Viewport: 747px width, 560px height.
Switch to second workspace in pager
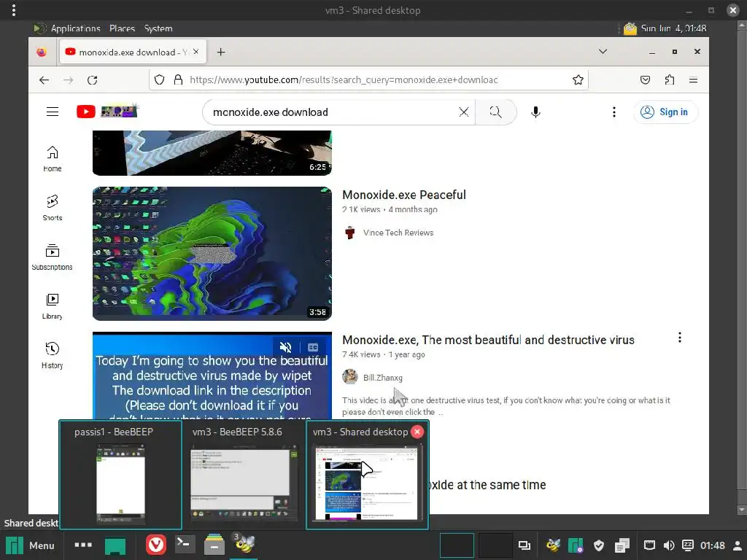tap(495, 545)
